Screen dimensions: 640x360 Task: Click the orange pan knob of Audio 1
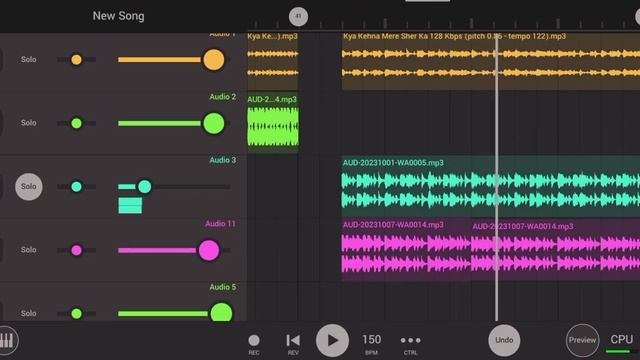(x=76, y=60)
